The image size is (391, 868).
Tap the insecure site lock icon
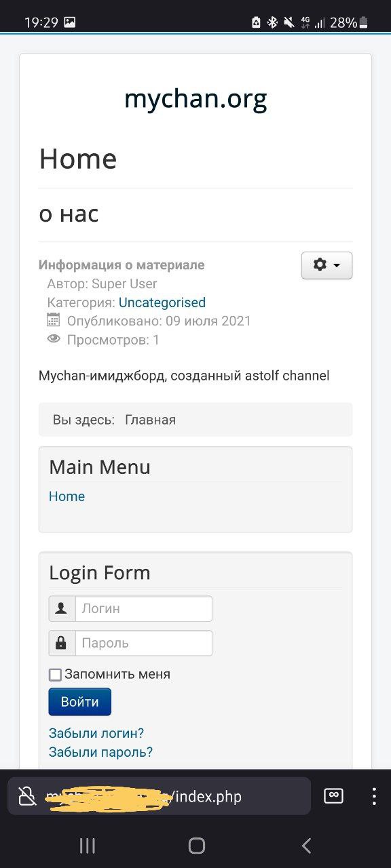coord(27,796)
